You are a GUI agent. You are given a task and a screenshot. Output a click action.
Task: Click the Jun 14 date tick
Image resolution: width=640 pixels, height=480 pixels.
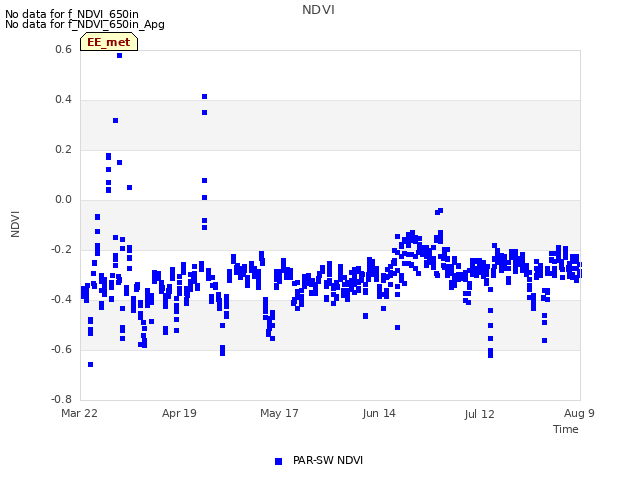click(379, 413)
